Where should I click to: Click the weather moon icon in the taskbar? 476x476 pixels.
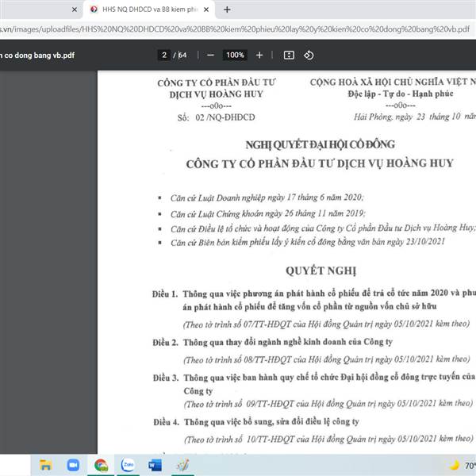[455, 465]
